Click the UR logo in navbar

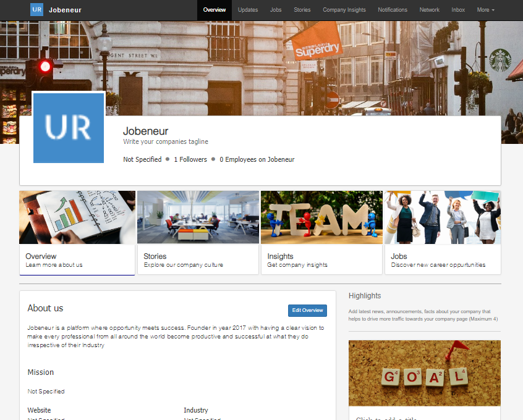(x=36, y=10)
